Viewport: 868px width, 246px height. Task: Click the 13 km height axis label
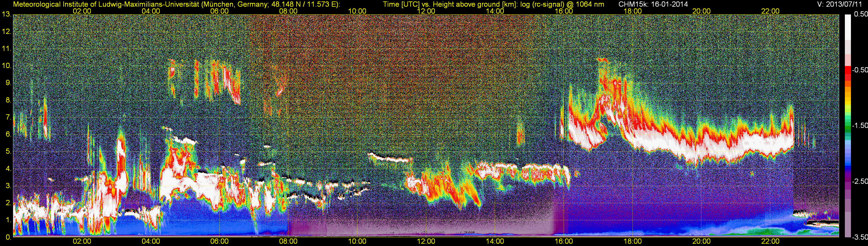coord(6,14)
